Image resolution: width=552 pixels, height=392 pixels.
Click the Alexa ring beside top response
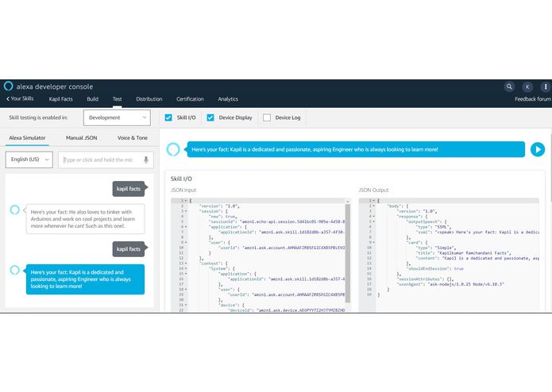(173, 149)
